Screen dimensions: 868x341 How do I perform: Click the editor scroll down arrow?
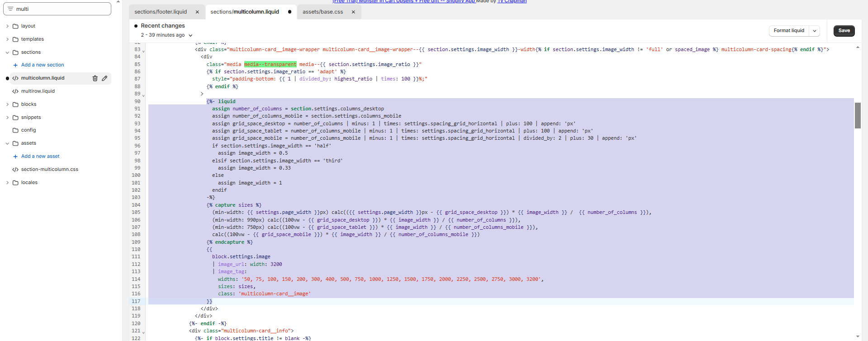(x=858, y=336)
